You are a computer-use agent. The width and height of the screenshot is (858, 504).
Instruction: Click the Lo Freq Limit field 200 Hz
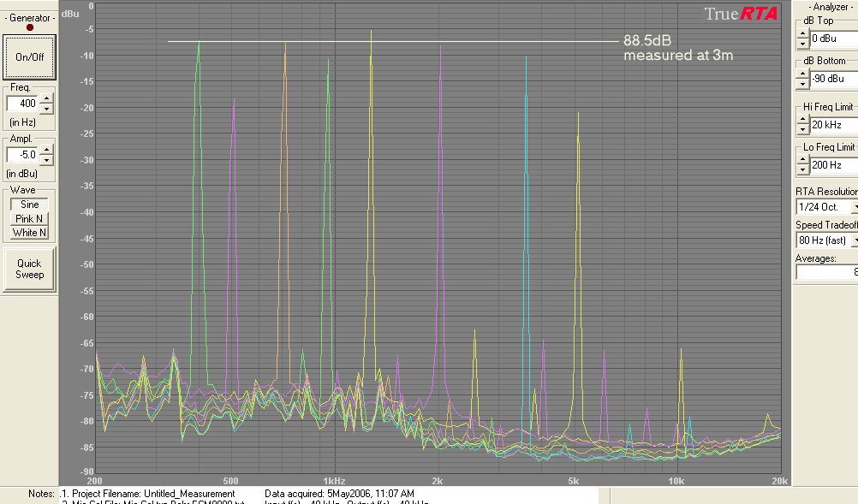tap(834, 165)
